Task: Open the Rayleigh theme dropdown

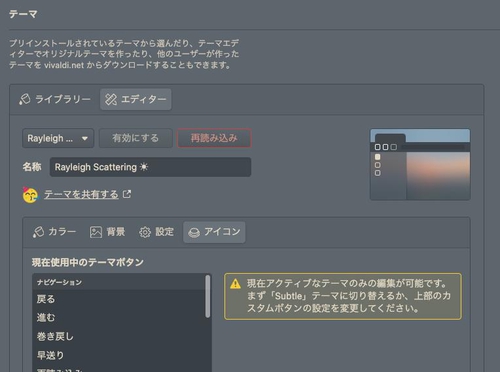Action: (x=58, y=138)
